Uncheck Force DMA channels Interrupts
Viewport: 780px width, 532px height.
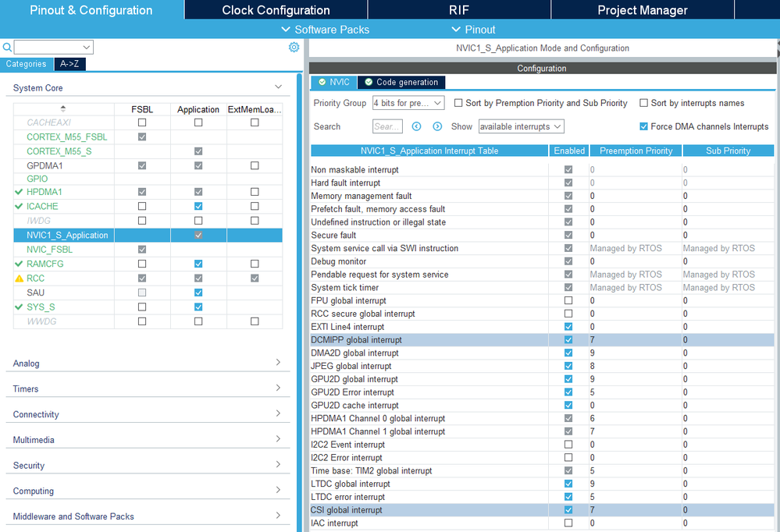(643, 126)
